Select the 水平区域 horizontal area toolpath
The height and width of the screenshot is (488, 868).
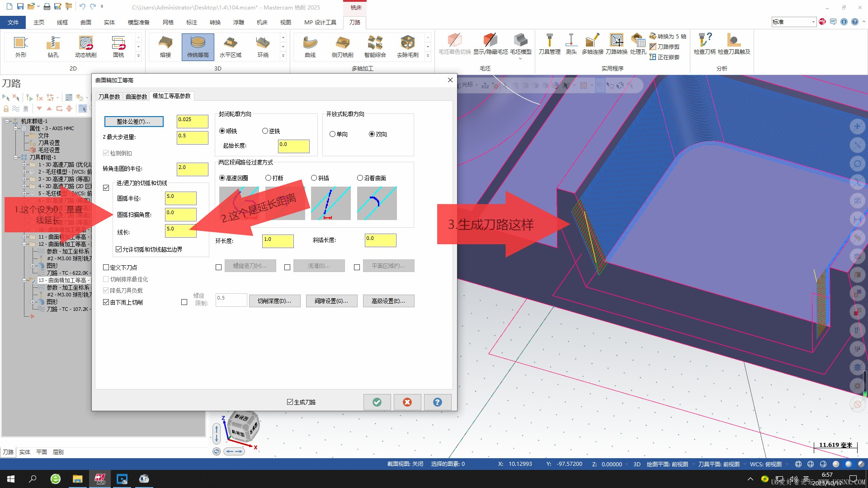tap(231, 47)
